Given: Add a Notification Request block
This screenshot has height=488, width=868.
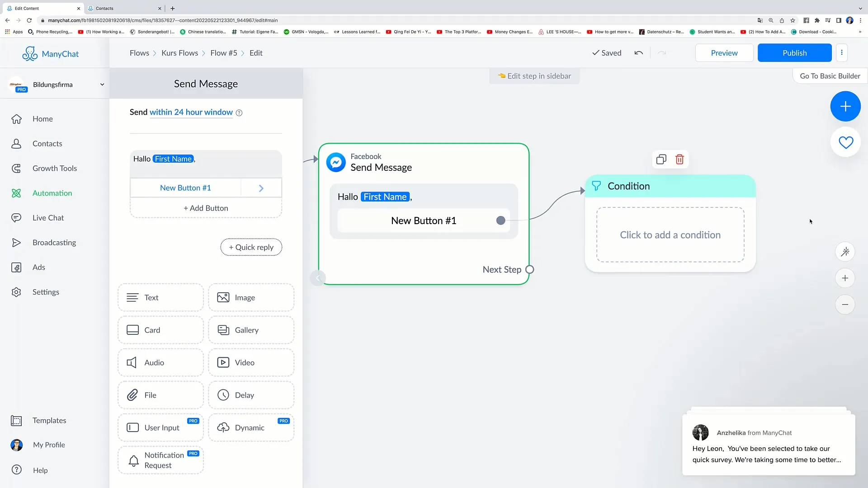Looking at the screenshot, I should 160,460.
